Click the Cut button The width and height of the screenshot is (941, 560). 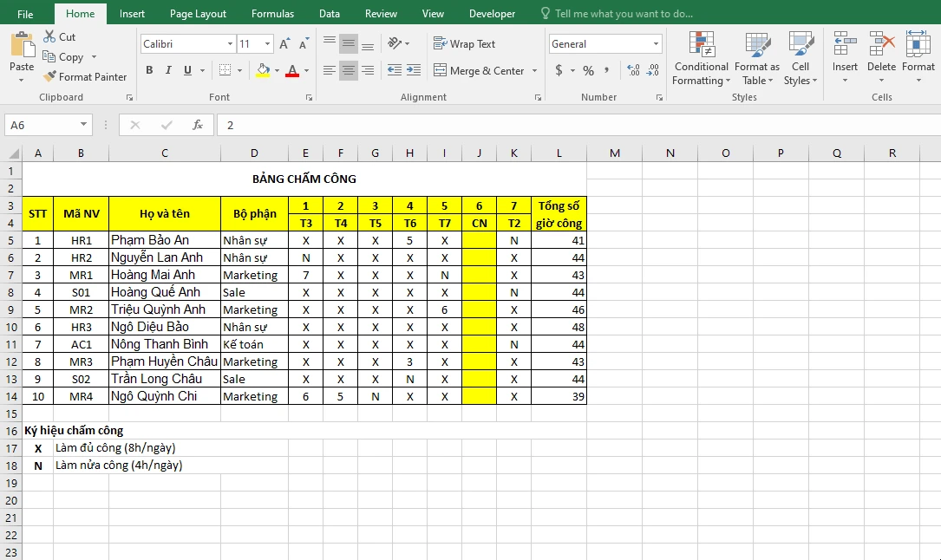[59, 37]
